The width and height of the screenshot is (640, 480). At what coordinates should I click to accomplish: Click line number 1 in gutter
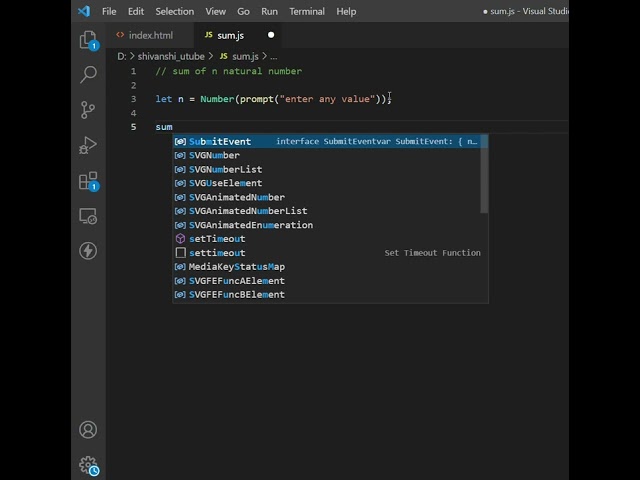pos(133,71)
